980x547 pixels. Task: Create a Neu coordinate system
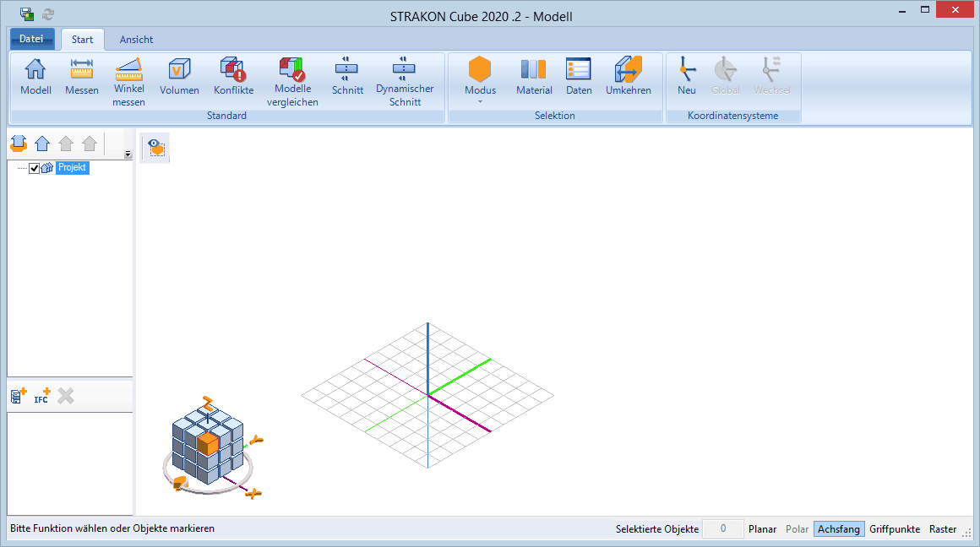(686, 76)
